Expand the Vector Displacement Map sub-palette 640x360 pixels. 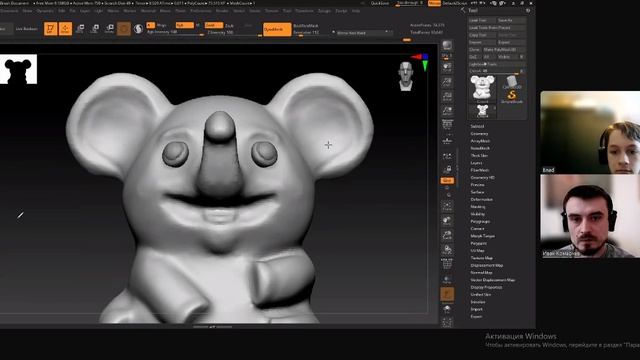[493, 280]
